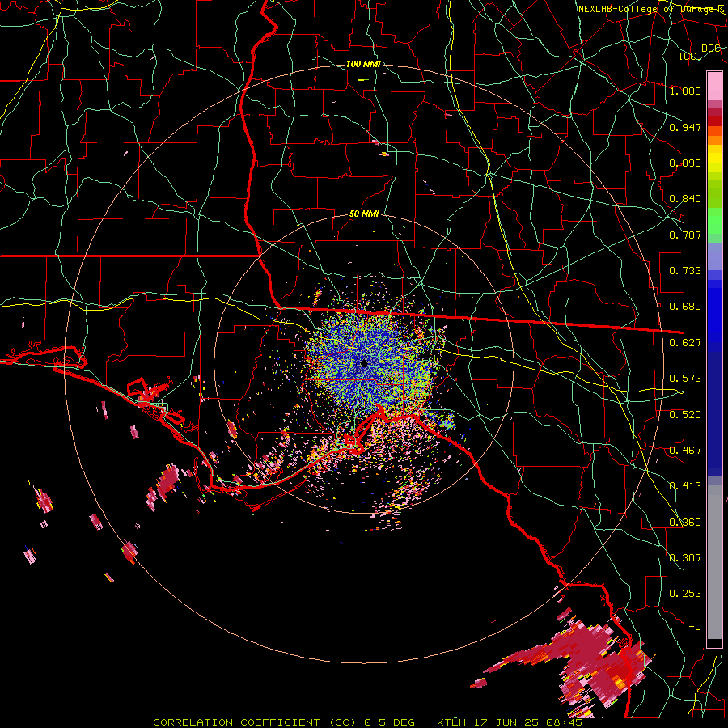Click the 0.573 color scale value
The width and height of the screenshot is (728, 728).
(685, 379)
